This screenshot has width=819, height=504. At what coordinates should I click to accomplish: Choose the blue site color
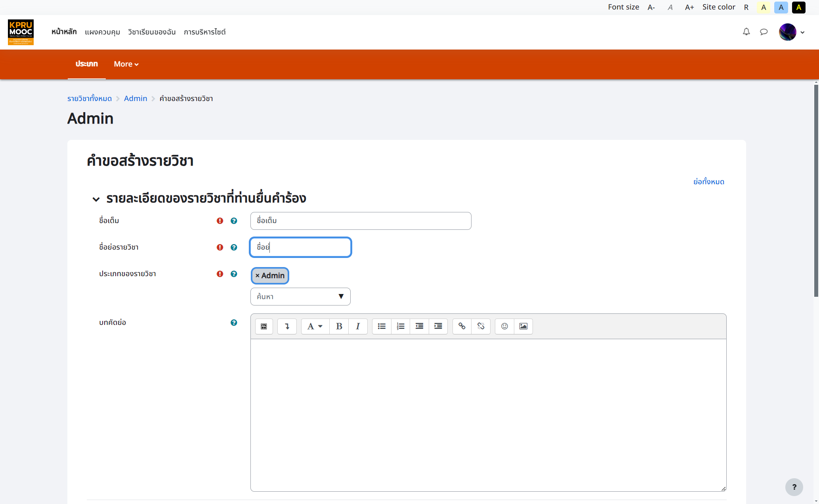coord(781,7)
